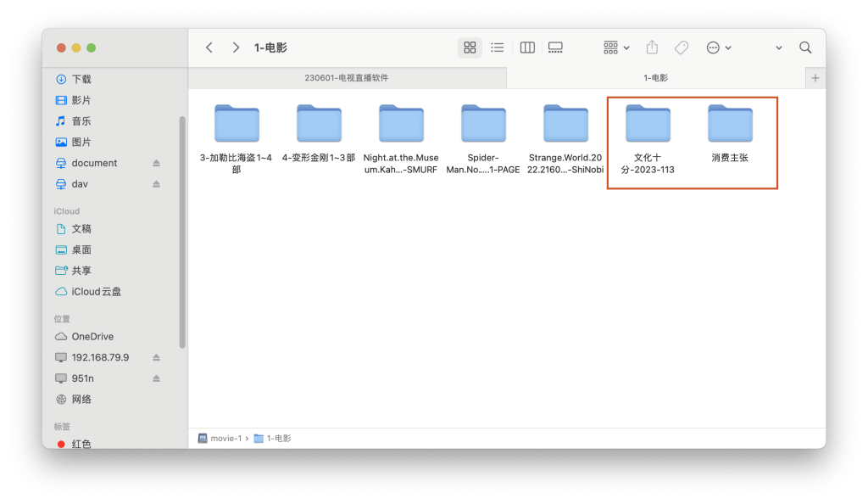Click the Share toolbar icon
Image resolution: width=868 pixels, height=504 pixels.
pyautogui.click(x=652, y=48)
